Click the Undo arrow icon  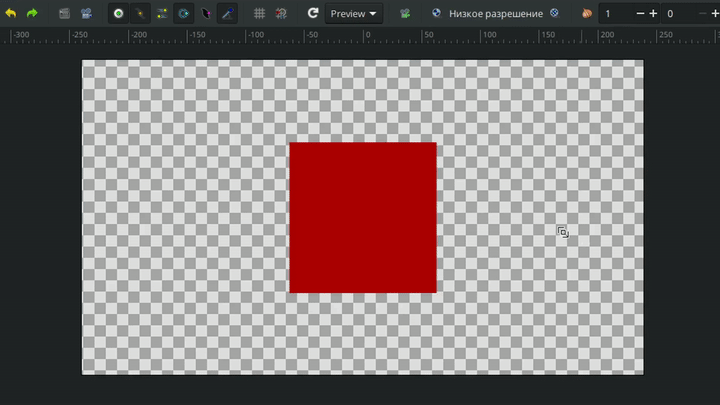coord(11,14)
